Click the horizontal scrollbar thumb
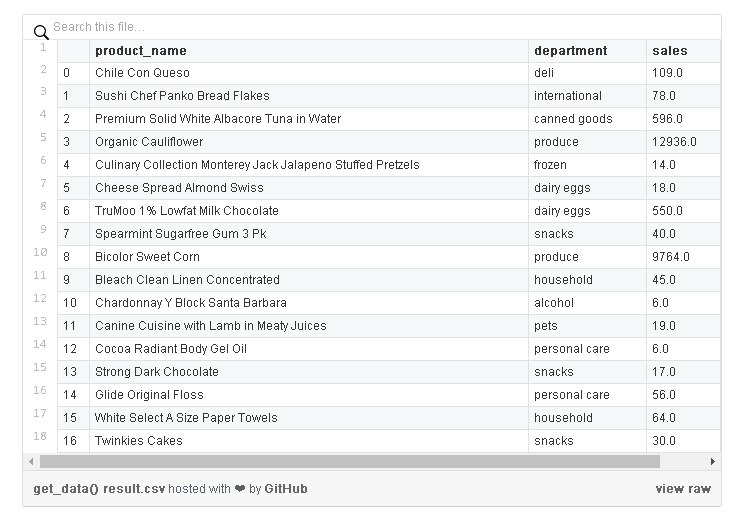The image size is (738, 514). (350, 462)
